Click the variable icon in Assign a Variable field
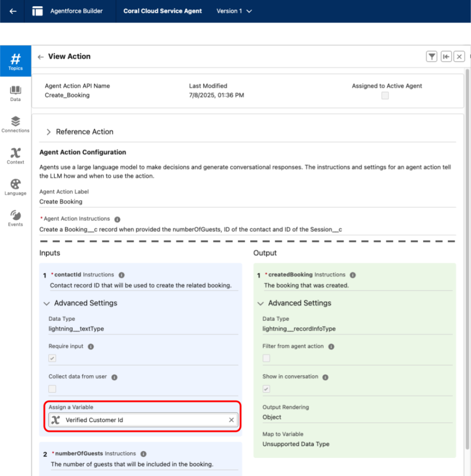The height and width of the screenshot is (476, 471). [x=56, y=420]
